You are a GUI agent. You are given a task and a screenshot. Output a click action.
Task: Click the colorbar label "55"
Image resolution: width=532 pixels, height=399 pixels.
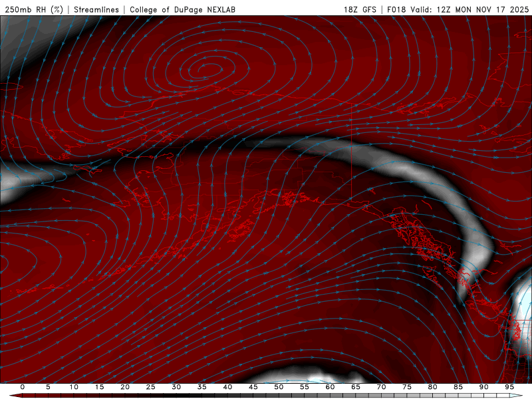coord(305,387)
